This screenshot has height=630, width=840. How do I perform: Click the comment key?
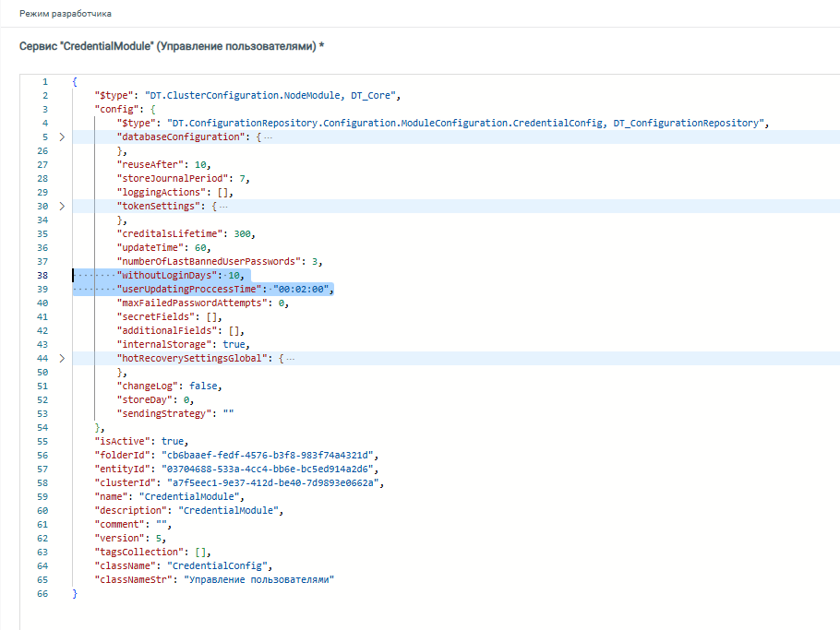tap(119, 525)
